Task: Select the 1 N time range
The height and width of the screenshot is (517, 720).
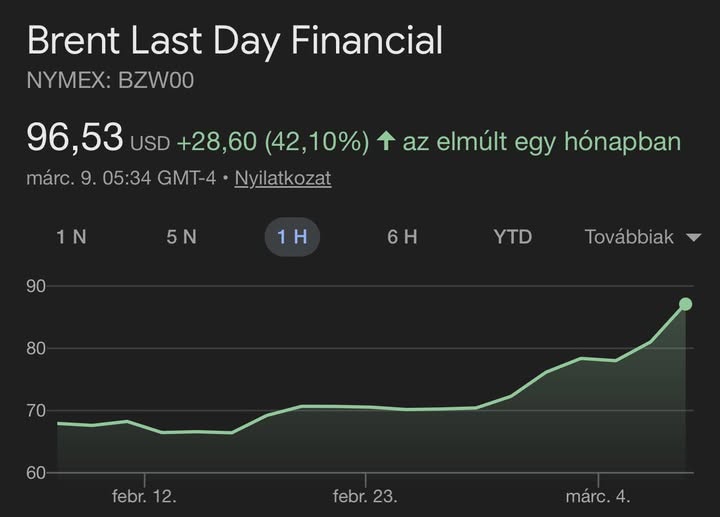Action: coord(71,237)
